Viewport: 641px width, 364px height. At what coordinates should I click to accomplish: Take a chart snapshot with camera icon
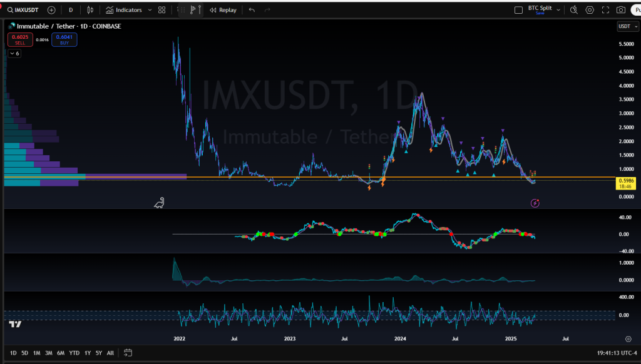621,10
